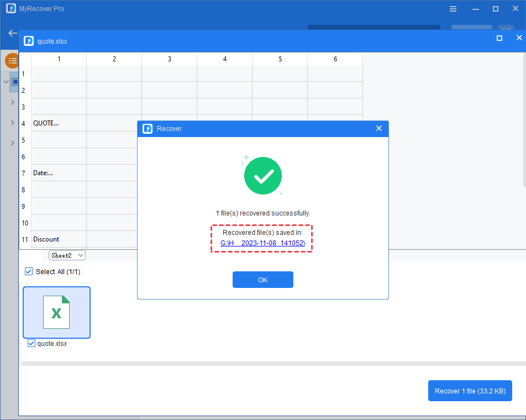
Task: Click the app icon beside quote.xlsx title
Action: (28, 41)
